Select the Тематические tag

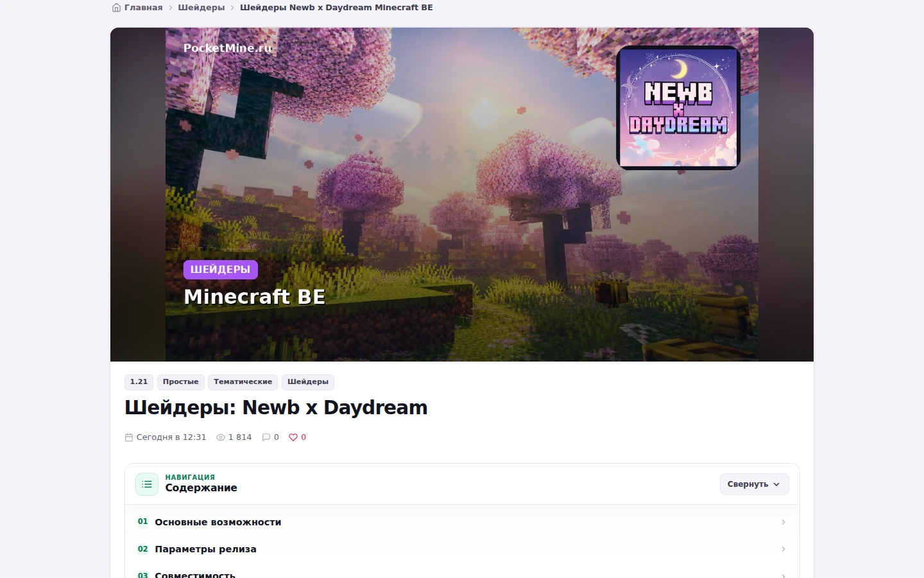(x=243, y=382)
